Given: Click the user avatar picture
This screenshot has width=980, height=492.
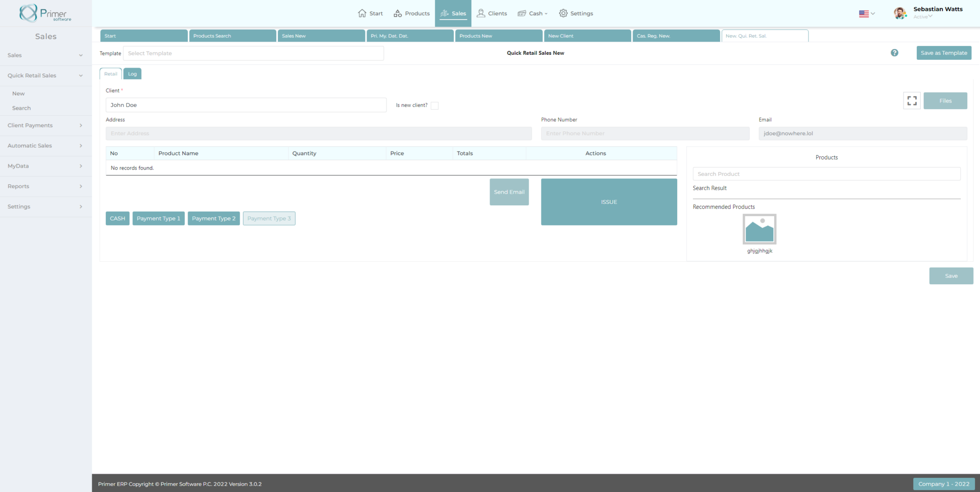Looking at the screenshot, I should pos(900,13).
